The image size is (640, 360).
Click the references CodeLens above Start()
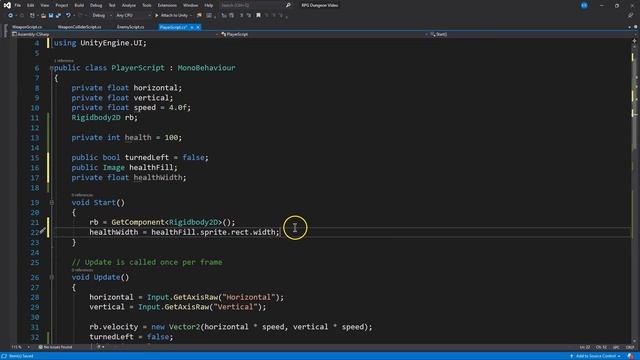pos(82,195)
